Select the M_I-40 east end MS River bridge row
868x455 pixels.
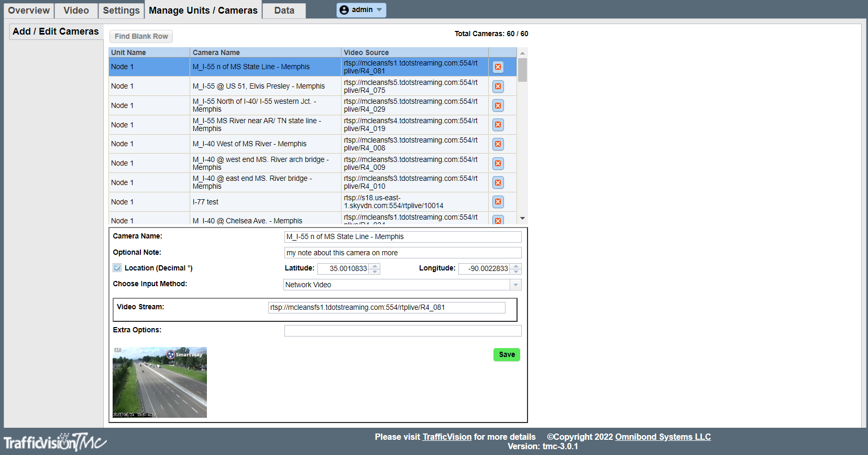(313, 182)
